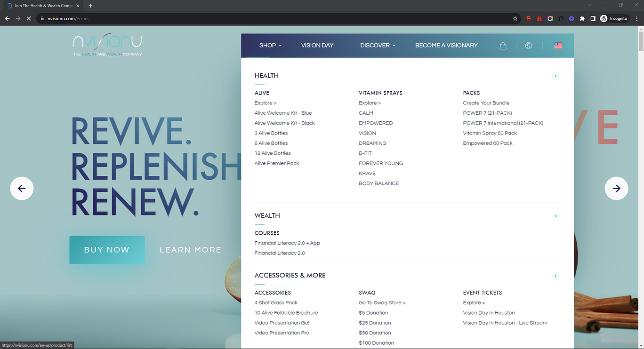
Task: Open Vision Day In Houston - Live Stream
Action: click(505, 323)
